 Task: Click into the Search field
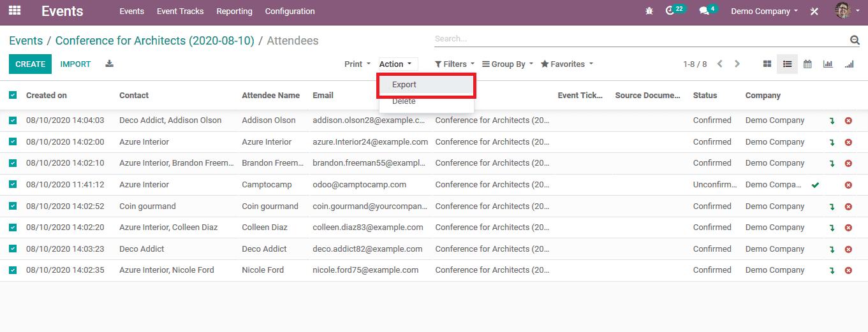(x=638, y=39)
